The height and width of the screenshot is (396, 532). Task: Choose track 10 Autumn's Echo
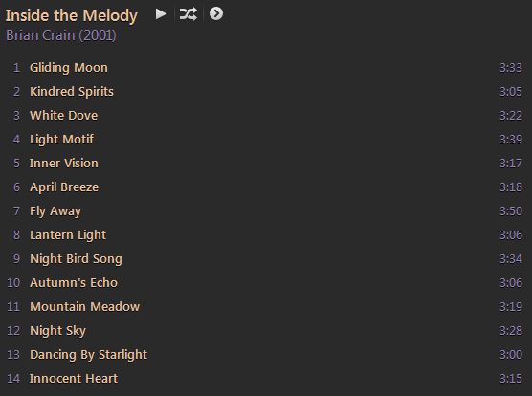pos(266,283)
